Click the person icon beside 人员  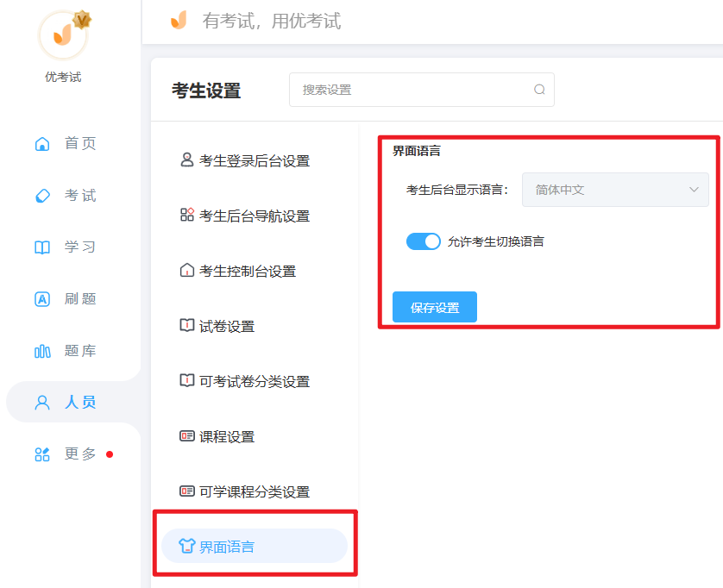pyautogui.click(x=42, y=403)
